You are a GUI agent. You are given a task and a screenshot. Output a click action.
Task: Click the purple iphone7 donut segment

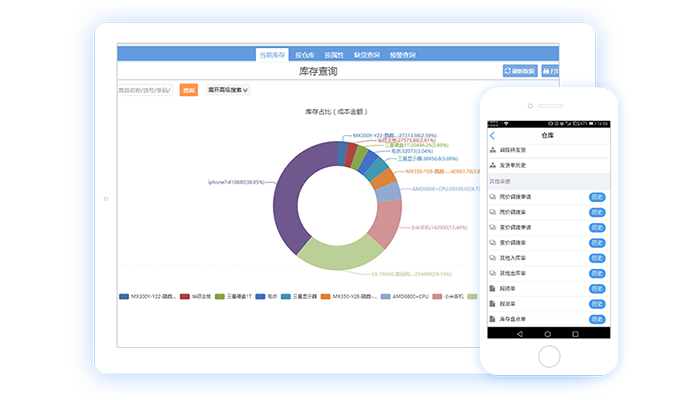pos(290,200)
